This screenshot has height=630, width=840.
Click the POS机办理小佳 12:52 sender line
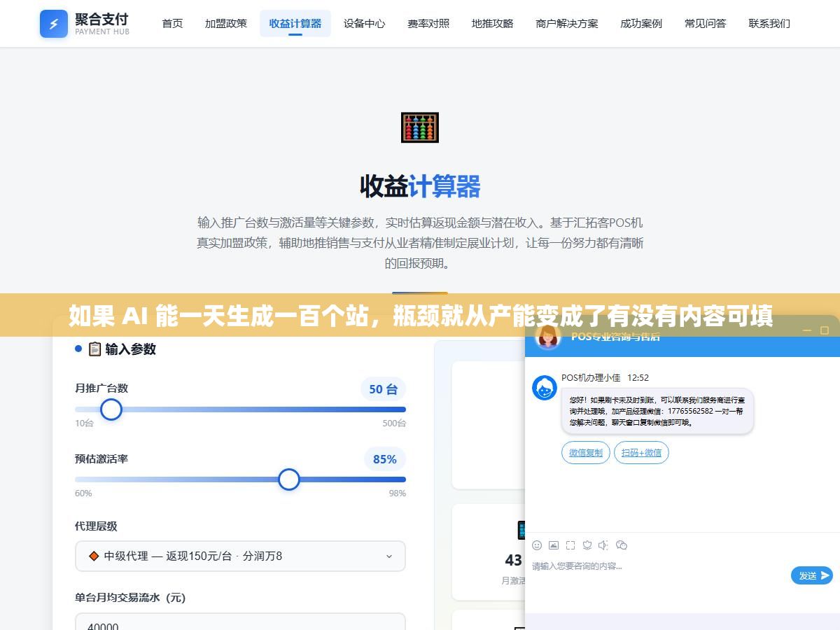tap(605, 377)
